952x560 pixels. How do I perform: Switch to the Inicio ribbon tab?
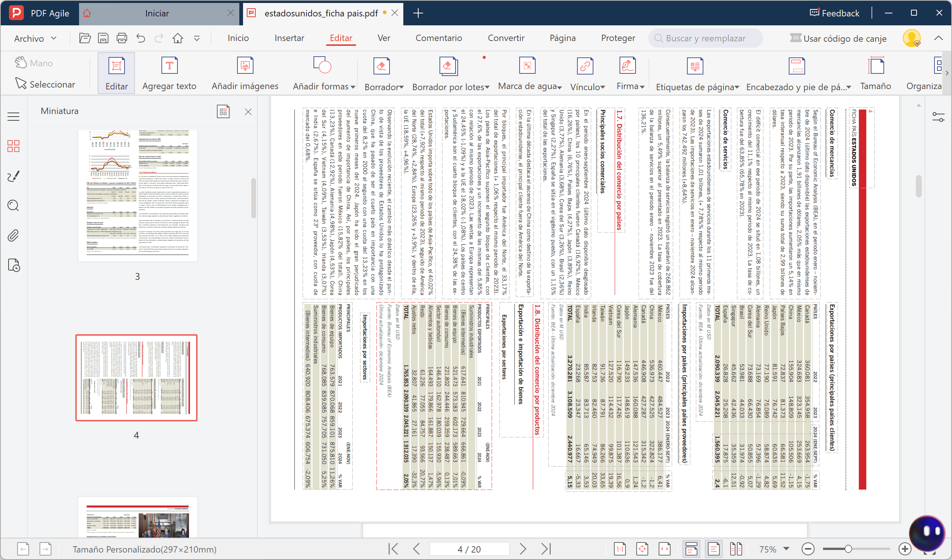(238, 38)
